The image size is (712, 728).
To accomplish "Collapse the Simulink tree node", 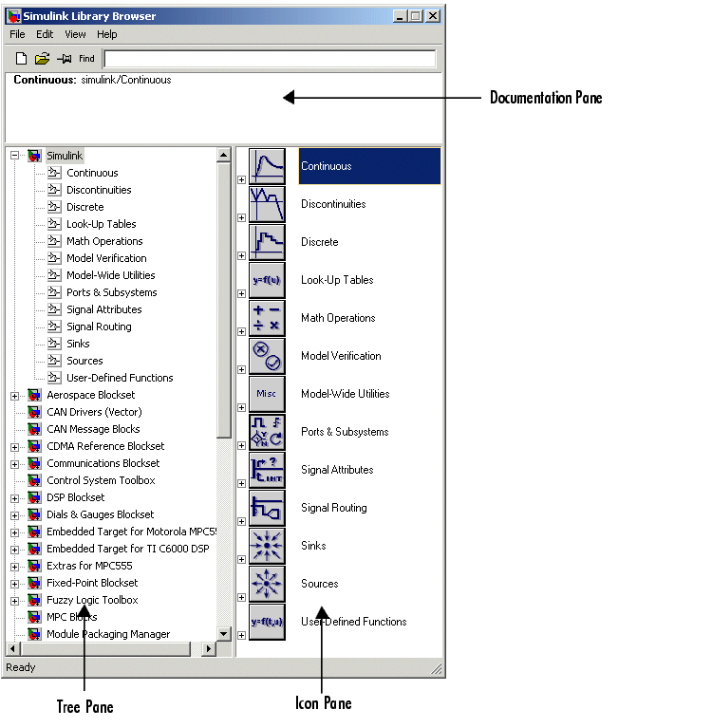I will point(15,156).
